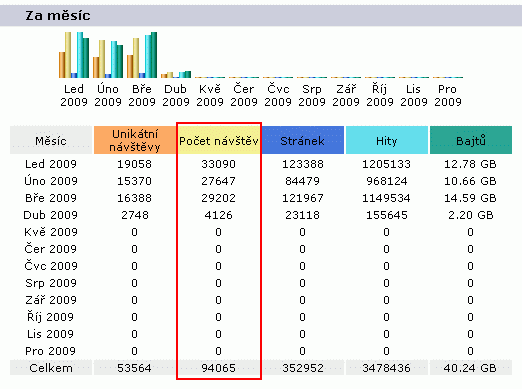Click hits value 1149534 for Bře 2009
Image resolution: width=522 pixels, height=389 pixels.
coord(386,198)
